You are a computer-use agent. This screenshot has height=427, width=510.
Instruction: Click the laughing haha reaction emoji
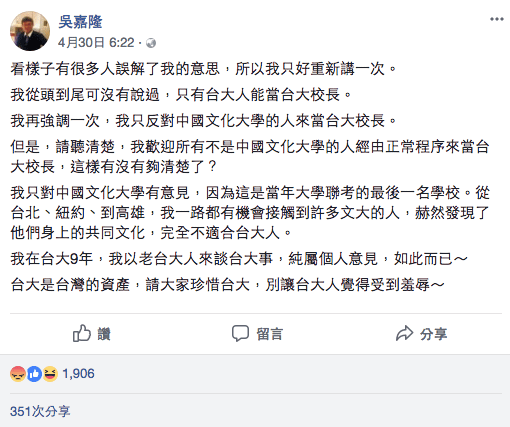pos(50,374)
